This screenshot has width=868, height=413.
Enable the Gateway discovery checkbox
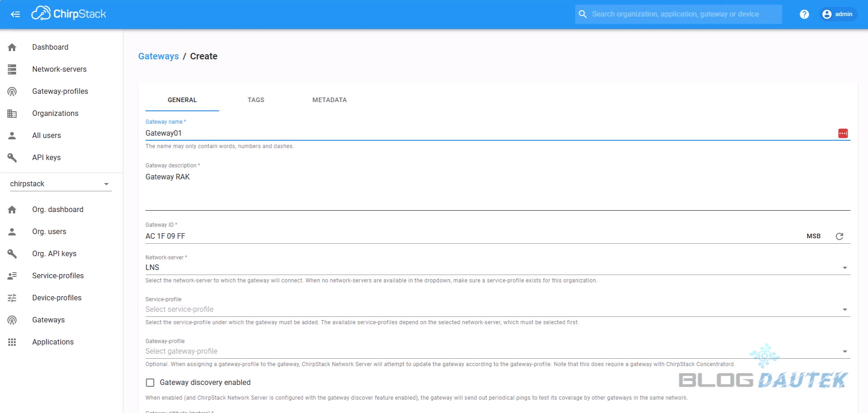click(150, 383)
